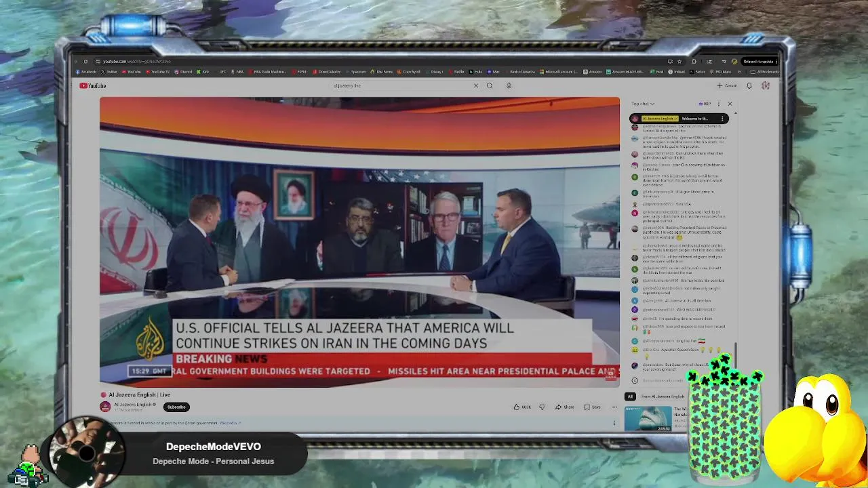This screenshot has height=488, width=868.
Task: Subscribe to Al Jazeera English
Action: pos(176,407)
